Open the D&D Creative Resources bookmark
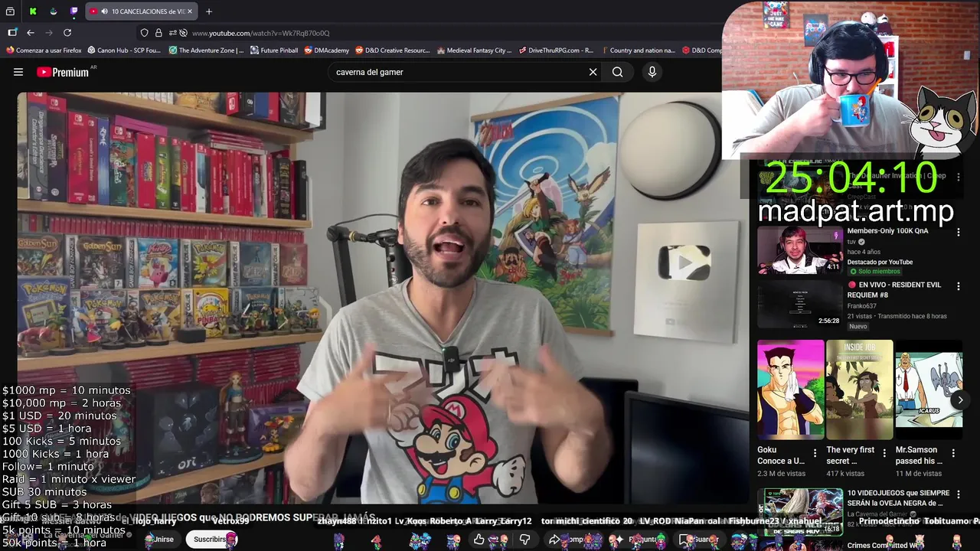This screenshot has width=980, height=551. coord(392,51)
